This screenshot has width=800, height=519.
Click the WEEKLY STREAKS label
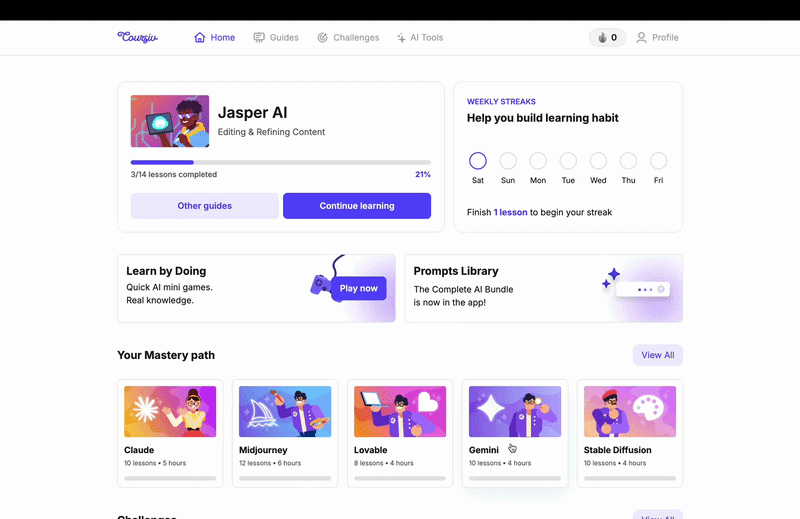tap(501, 102)
